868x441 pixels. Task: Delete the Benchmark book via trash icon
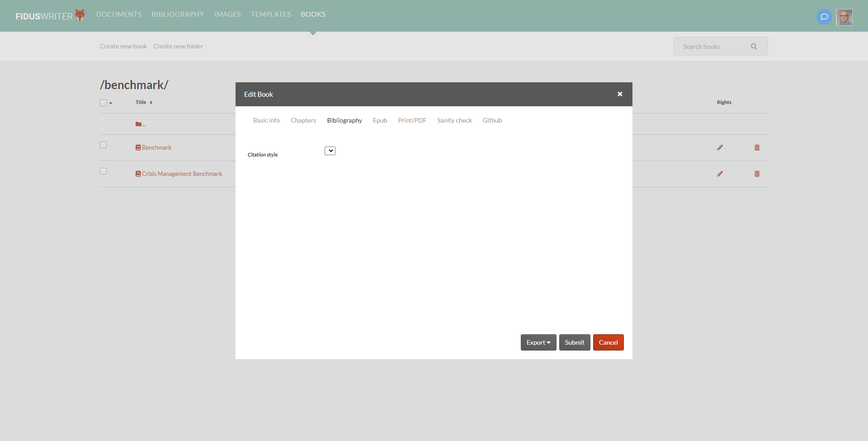[757, 147]
